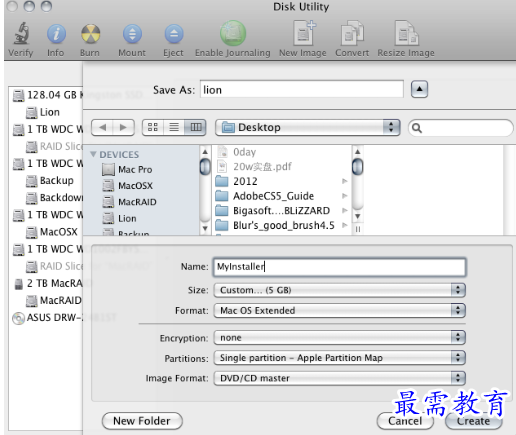Collapse the DEVICES section triangle
Image resolution: width=516 pixels, height=435 pixels.
(x=93, y=154)
